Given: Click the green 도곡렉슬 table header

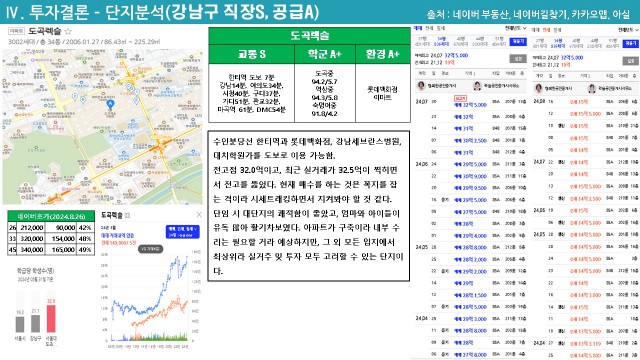Looking at the screenshot, I should [x=309, y=36].
